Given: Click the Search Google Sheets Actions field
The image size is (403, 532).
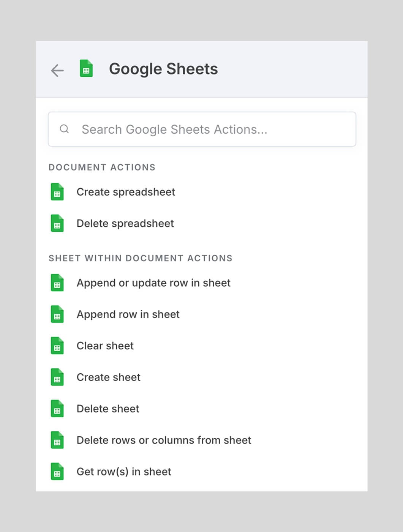Looking at the screenshot, I should click(201, 129).
